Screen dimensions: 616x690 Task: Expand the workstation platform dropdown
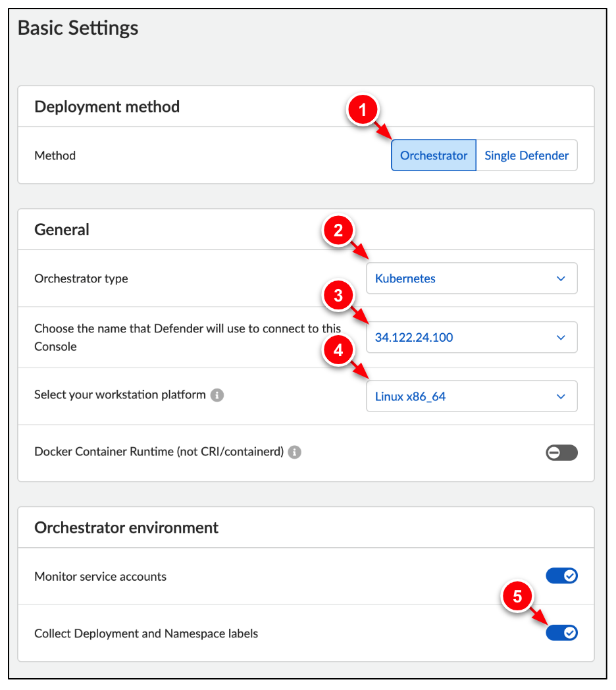coord(471,396)
